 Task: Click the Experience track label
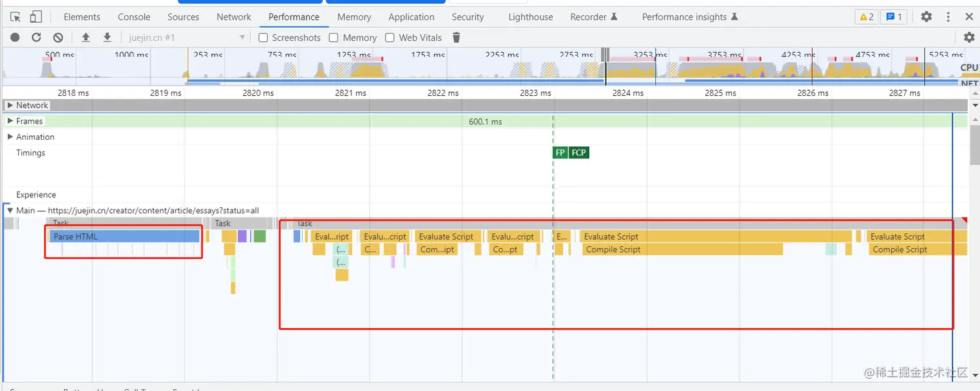36,195
